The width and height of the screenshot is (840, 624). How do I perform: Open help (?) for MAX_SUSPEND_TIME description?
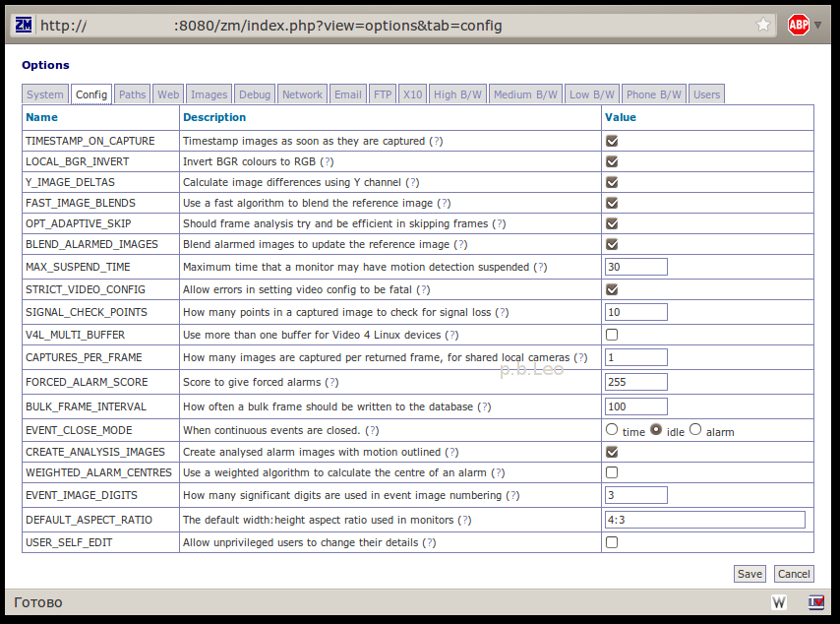tap(540, 267)
